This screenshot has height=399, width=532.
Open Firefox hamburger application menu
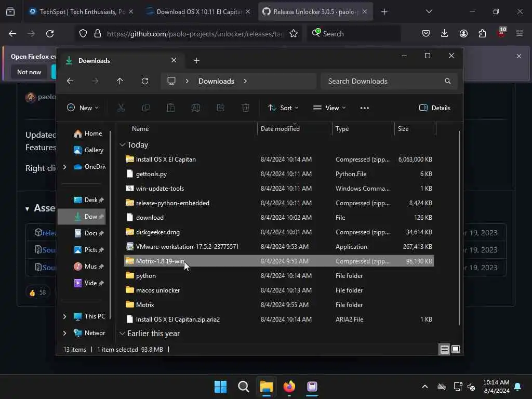tap(519, 33)
